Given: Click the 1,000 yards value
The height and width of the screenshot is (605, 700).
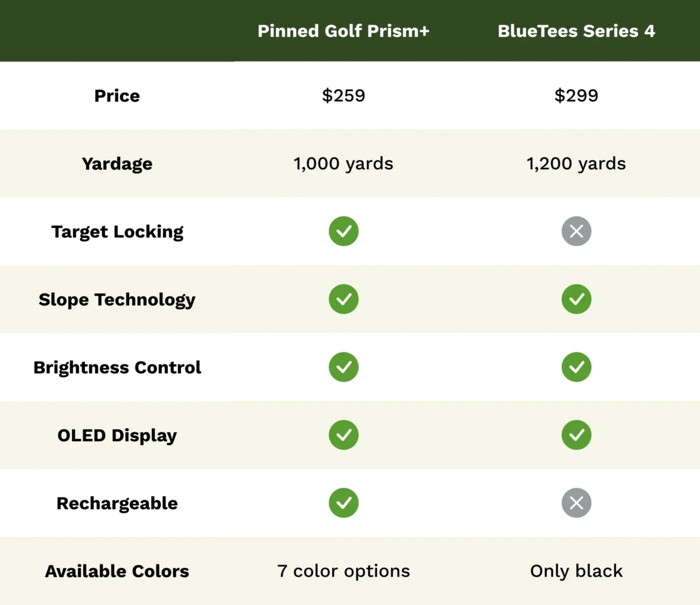Looking at the screenshot, I should [343, 164].
